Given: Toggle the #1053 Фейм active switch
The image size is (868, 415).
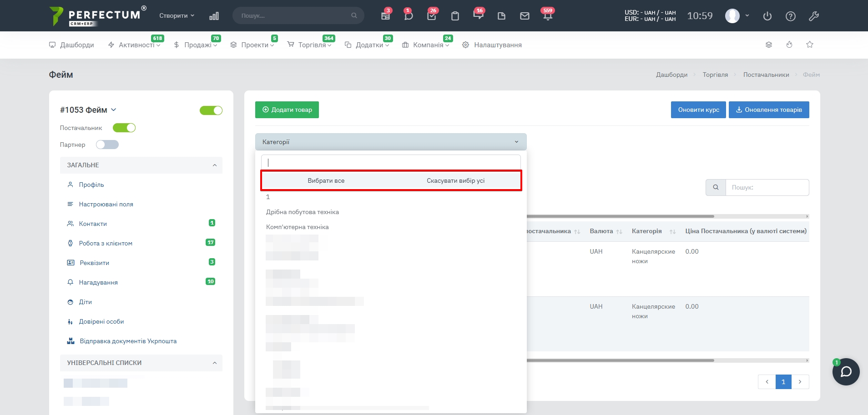Looking at the screenshot, I should tap(211, 110).
